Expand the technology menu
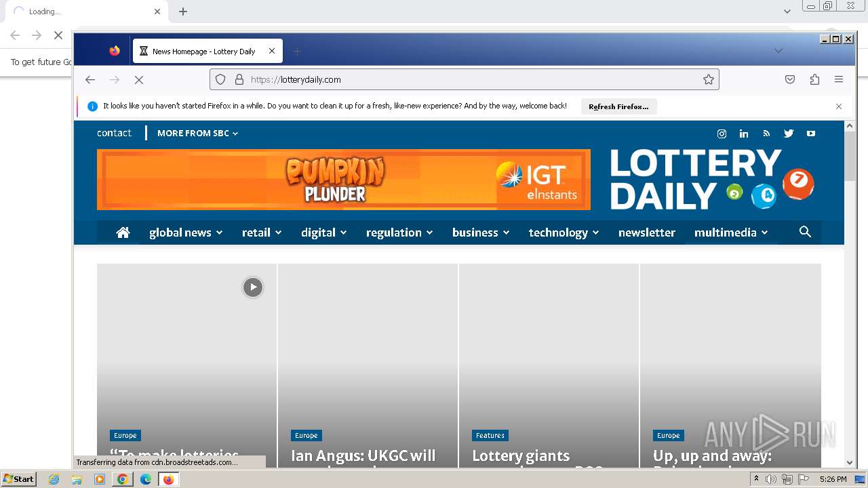This screenshot has width=868, height=488. pyautogui.click(x=564, y=232)
